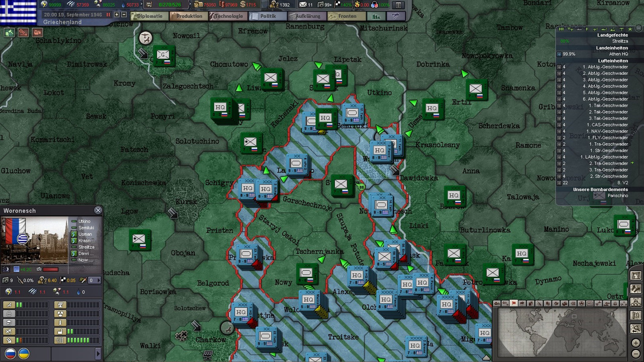This screenshot has height=362, width=644.
Task: Click the air base marker near Nowosil
Action: (x=145, y=38)
